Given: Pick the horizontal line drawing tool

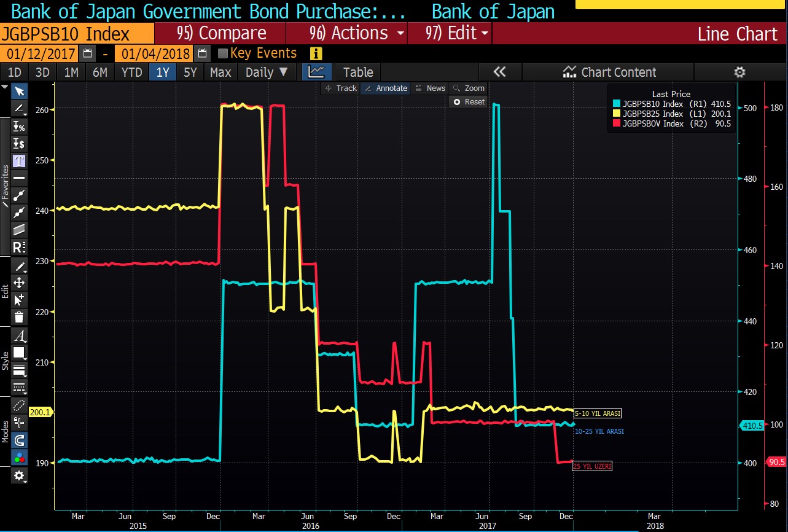Looking at the screenshot, I should (x=19, y=178).
